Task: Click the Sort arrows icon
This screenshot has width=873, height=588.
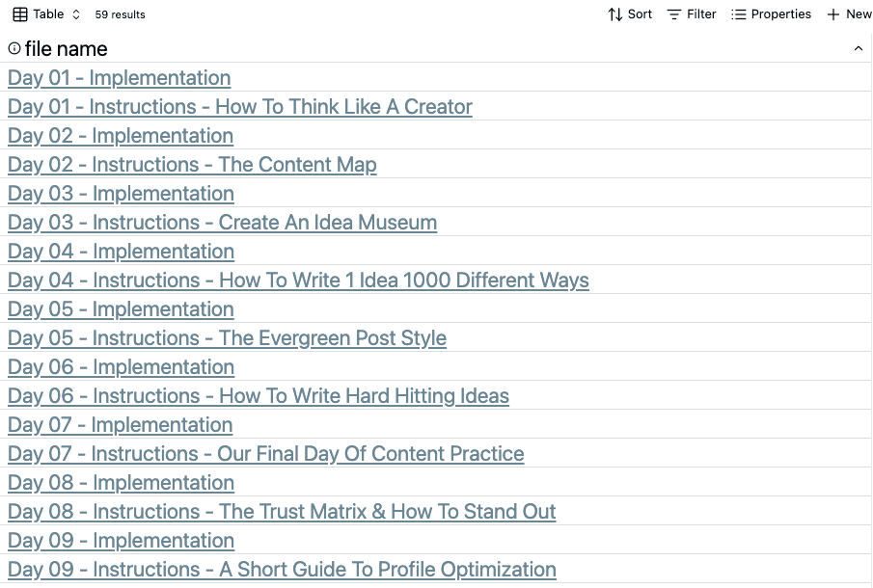Action: (x=614, y=14)
